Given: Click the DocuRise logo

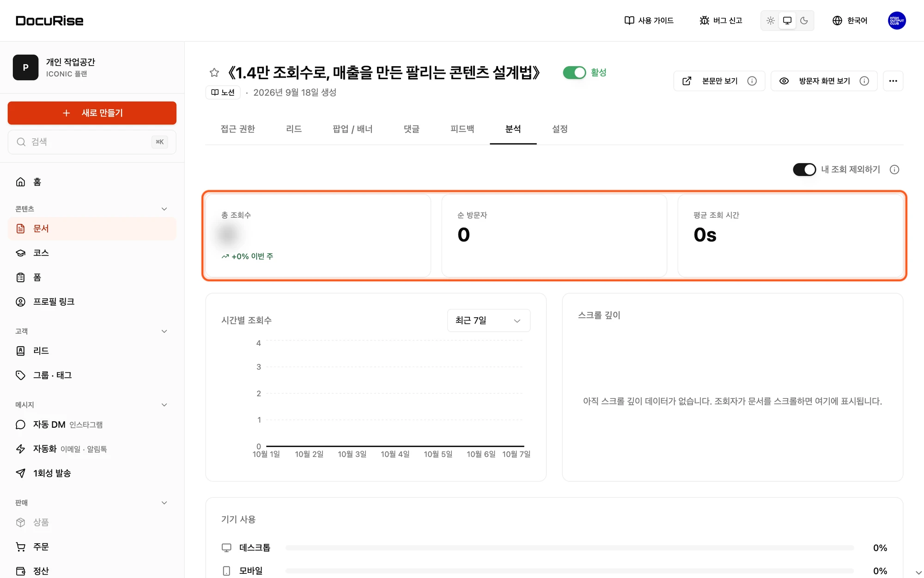Looking at the screenshot, I should pos(49,21).
